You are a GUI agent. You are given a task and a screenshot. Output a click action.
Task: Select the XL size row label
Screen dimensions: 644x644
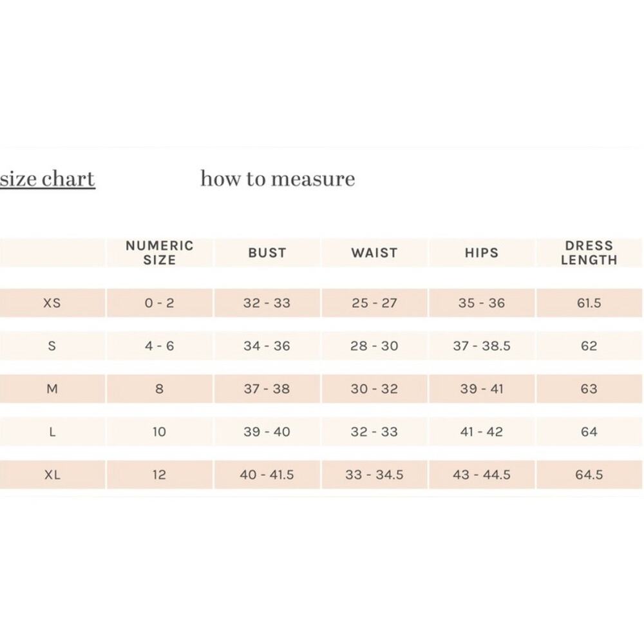pyautogui.click(x=52, y=475)
